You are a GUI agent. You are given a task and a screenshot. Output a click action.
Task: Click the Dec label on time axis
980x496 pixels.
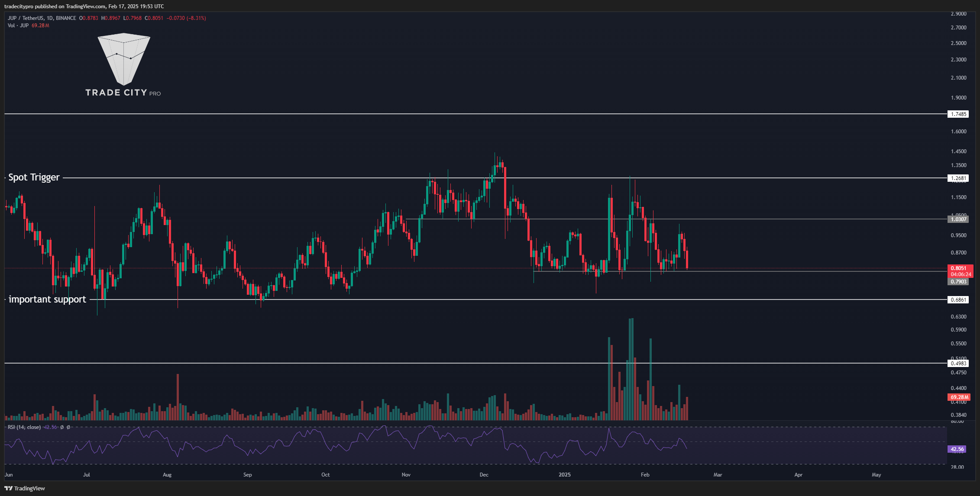(484, 475)
